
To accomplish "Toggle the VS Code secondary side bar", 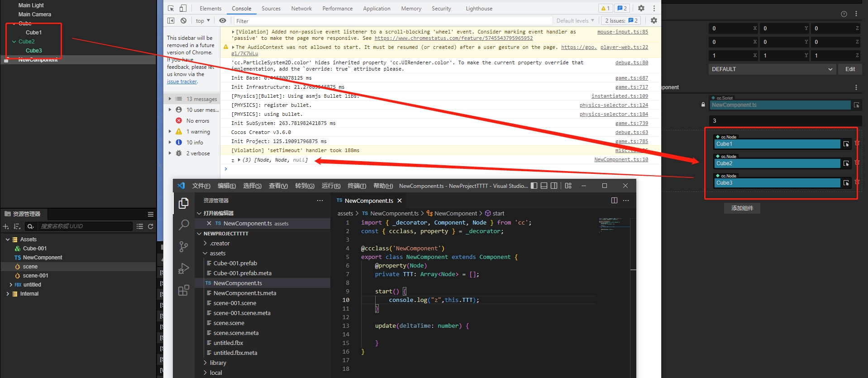I will (x=554, y=186).
